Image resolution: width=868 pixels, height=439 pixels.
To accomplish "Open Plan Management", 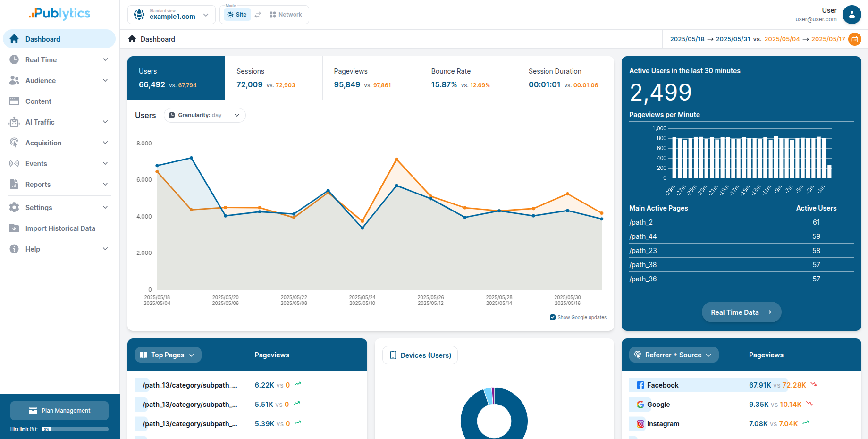I will [59, 410].
